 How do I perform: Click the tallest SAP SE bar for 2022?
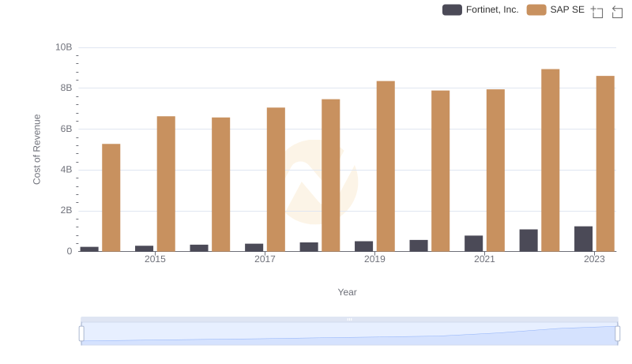550,160
